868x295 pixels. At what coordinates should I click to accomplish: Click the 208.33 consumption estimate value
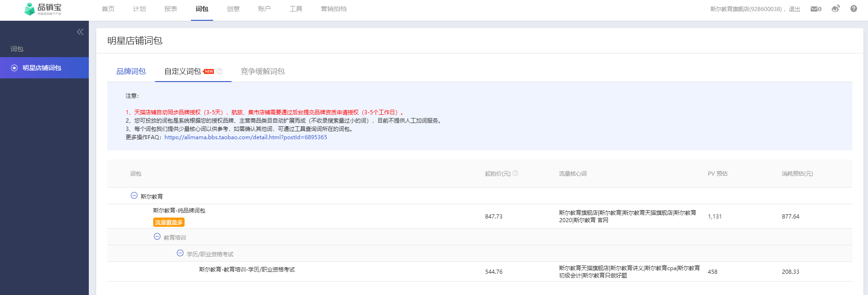coord(791,272)
